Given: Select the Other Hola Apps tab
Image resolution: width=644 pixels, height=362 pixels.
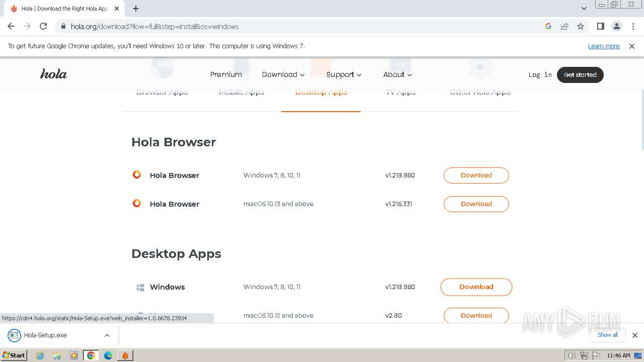Looking at the screenshot, I should tap(480, 92).
